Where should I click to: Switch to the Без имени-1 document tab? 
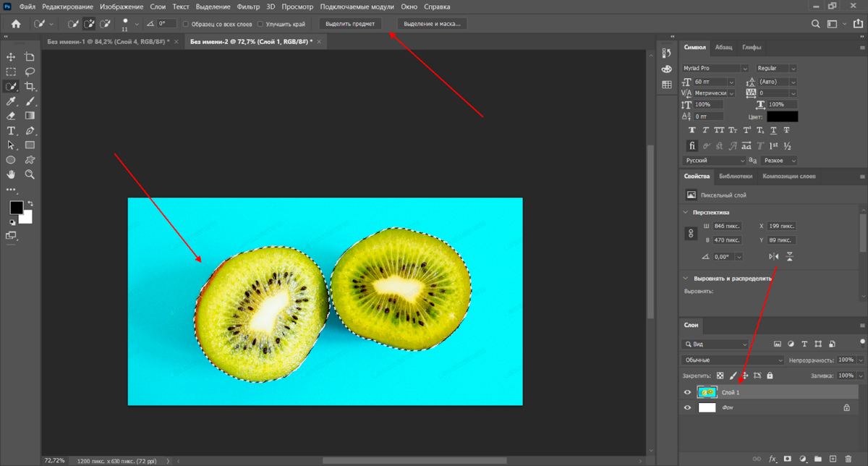tap(109, 42)
